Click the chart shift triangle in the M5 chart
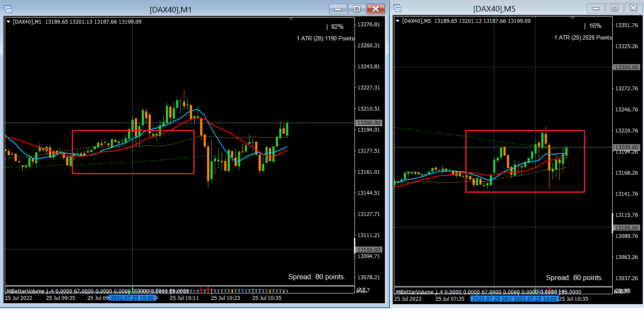The height and width of the screenshot is (336, 644). point(572,18)
